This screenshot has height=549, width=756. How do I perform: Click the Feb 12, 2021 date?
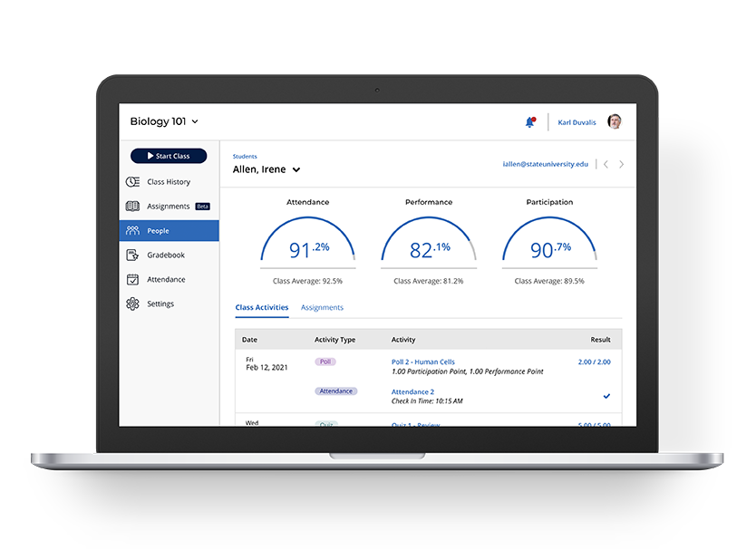(x=267, y=367)
